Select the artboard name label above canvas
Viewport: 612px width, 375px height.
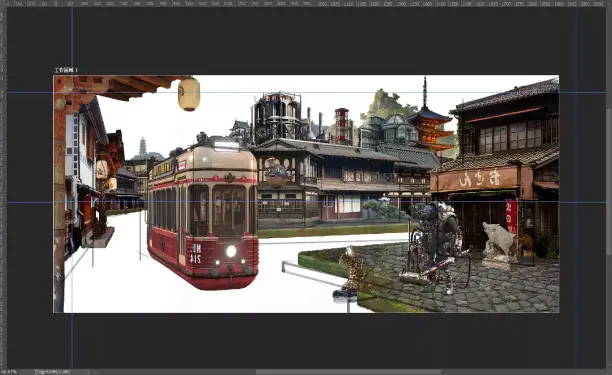(66, 70)
